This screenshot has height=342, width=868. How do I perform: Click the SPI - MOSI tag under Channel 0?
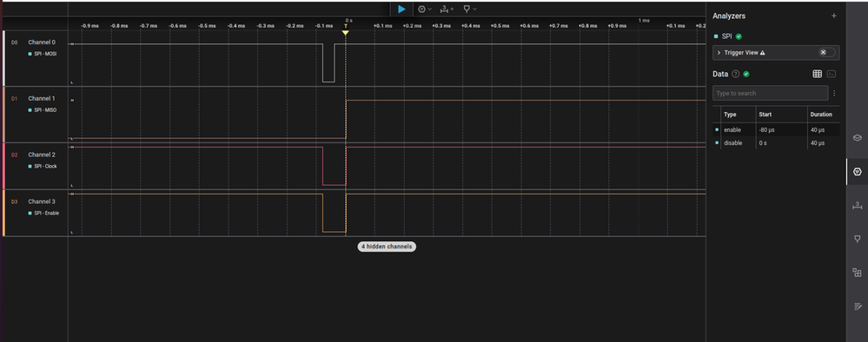point(43,54)
